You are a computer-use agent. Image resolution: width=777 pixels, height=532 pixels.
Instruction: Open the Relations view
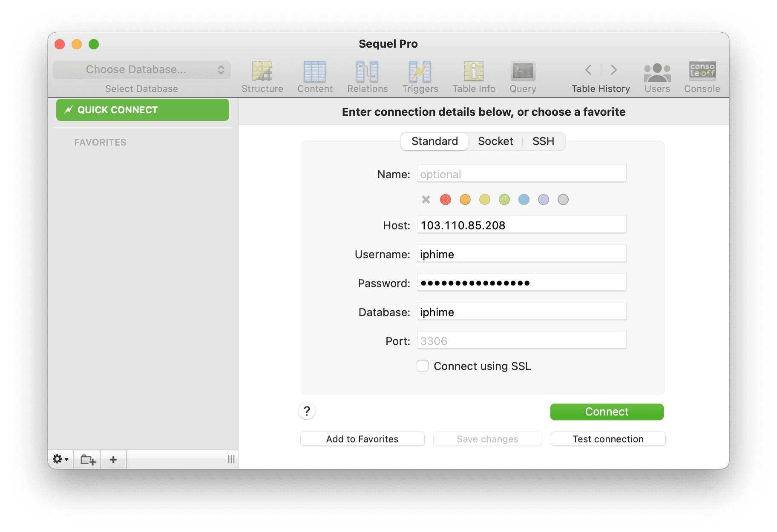(367, 77)
